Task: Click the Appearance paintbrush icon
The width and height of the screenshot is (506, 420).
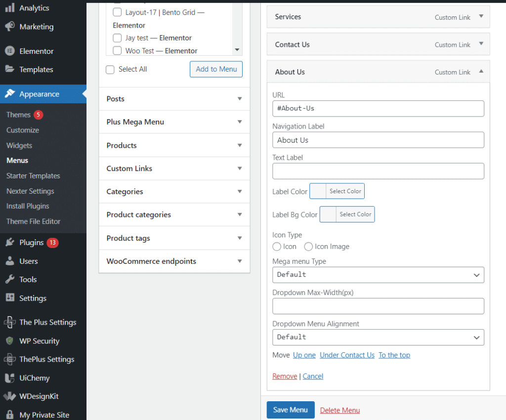Action: 10,93
